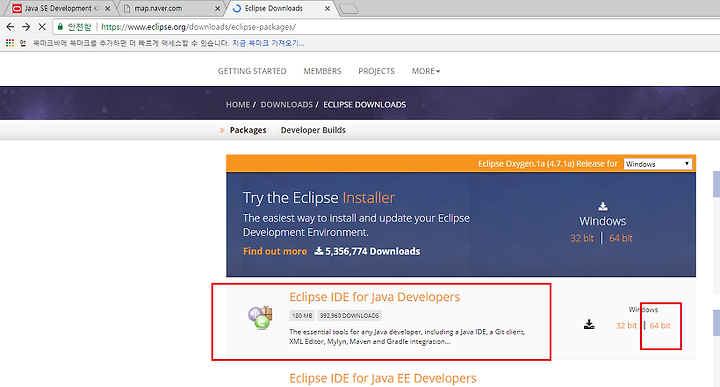Download 64 bit Eclipse Installer
This screenshot has height=387, width=720.
pyautogui.click(x=621, y=238)
